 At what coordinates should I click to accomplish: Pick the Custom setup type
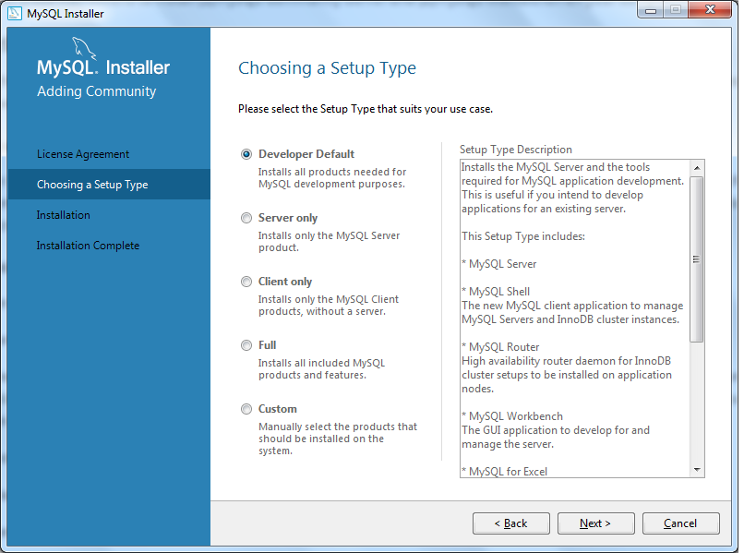click(x=246, y=408)
